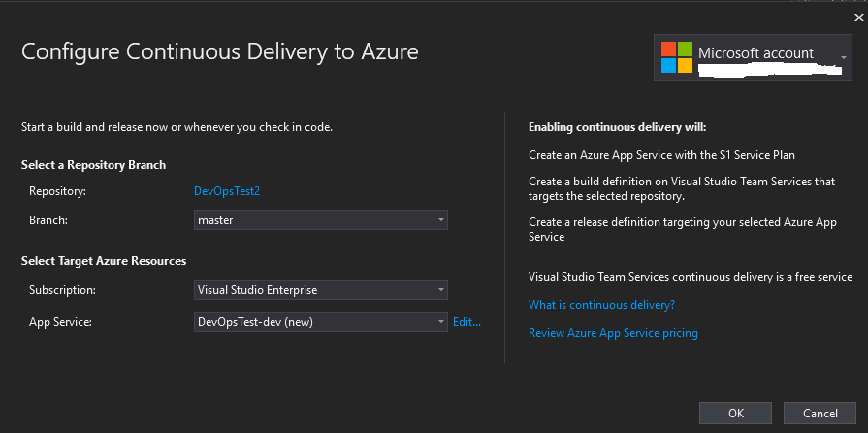Click the Repository: label
The image size is (868, 433).
[57, 191]
